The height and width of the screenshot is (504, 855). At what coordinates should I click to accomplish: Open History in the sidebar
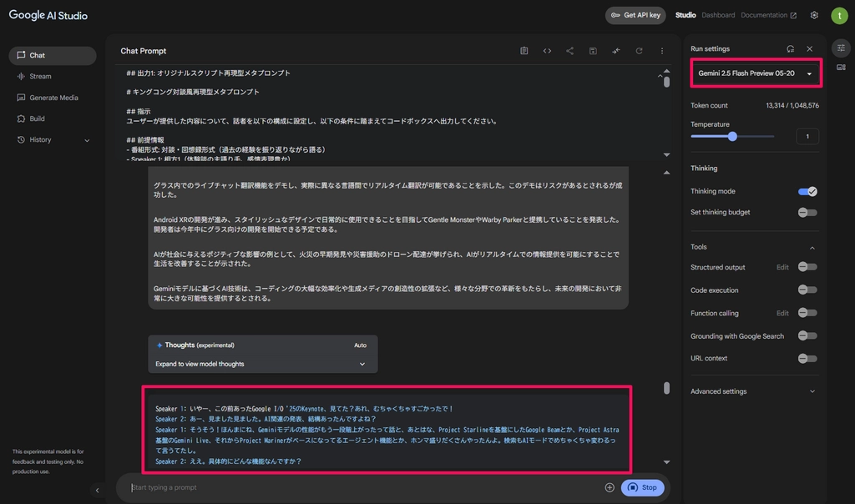pos(40,139)
